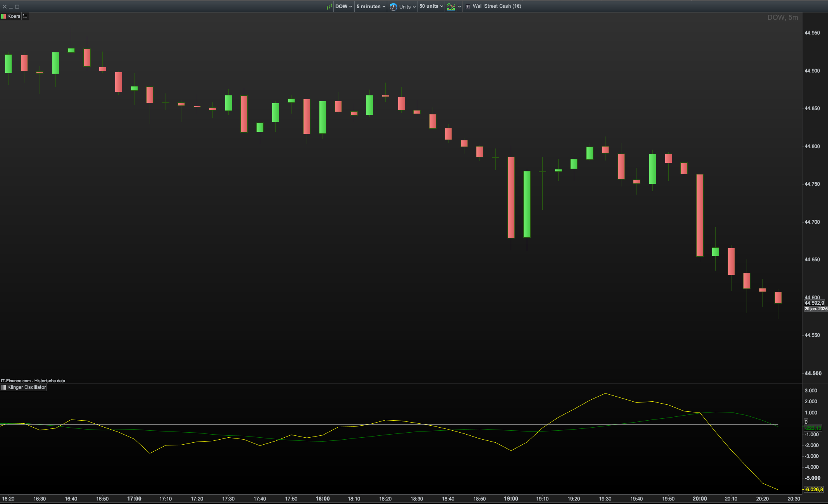Expand the arrow next to indicators icon

459,7
